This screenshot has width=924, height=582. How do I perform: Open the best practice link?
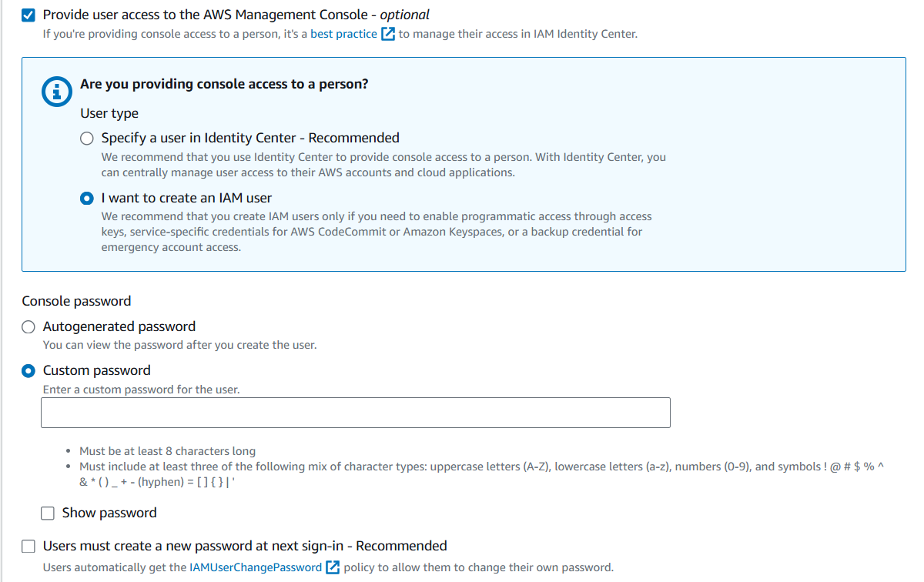pyautogui.click(x=343, y=34)
